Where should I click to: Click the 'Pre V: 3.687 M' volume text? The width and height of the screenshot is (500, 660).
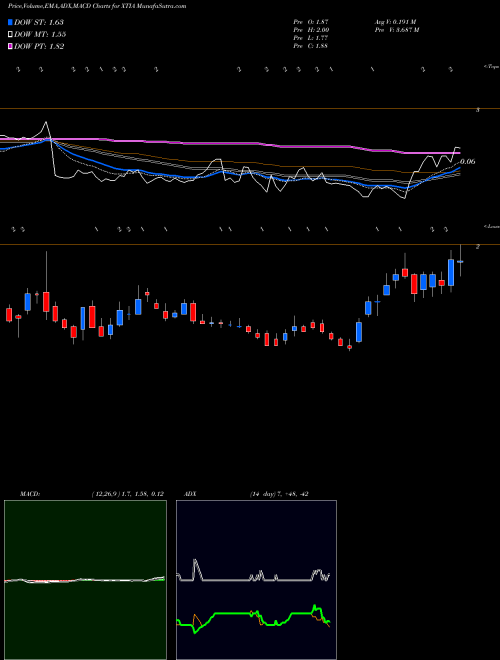(397, 30)
